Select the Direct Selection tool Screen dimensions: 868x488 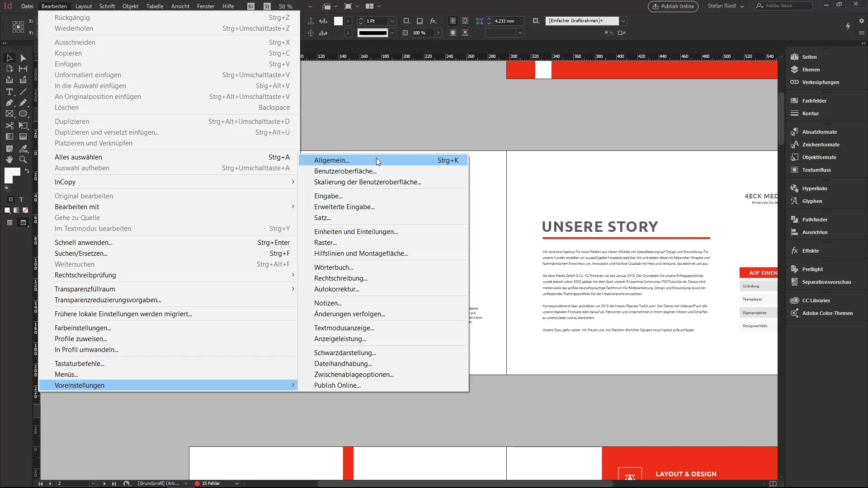pyautogui.click(x=23, y=58)
